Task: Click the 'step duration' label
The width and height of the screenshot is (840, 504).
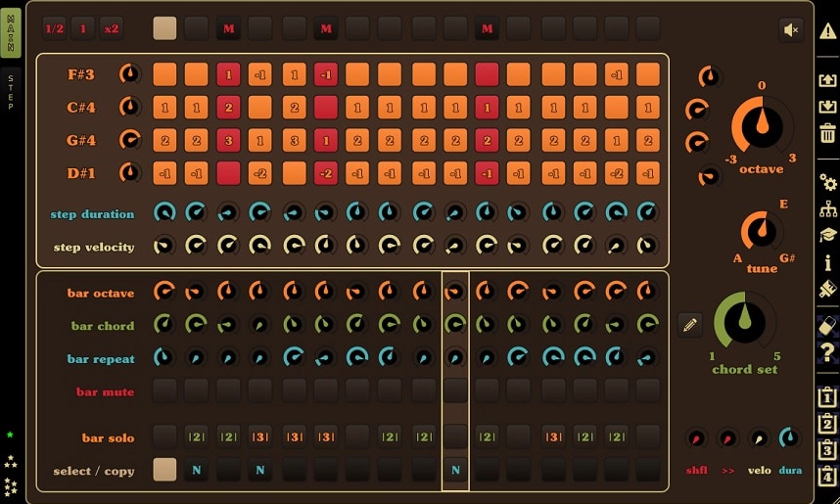Action: point(92,214)
